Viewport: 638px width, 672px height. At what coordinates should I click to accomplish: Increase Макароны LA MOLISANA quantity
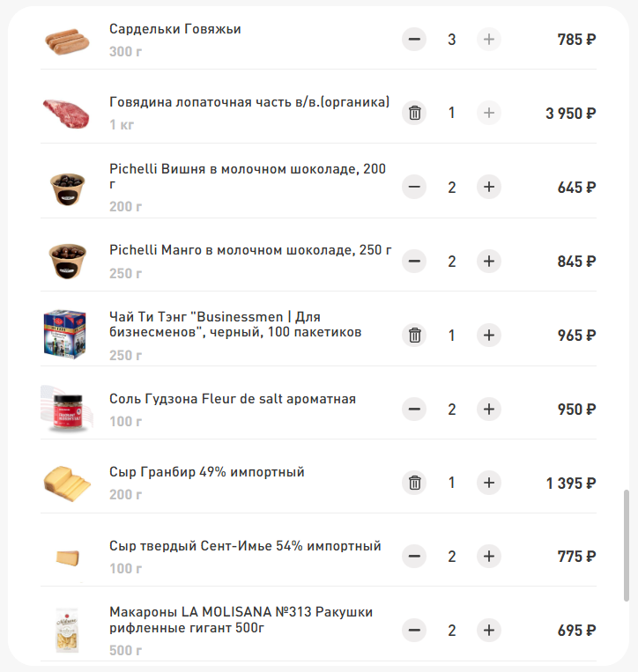tap(490, 631)
